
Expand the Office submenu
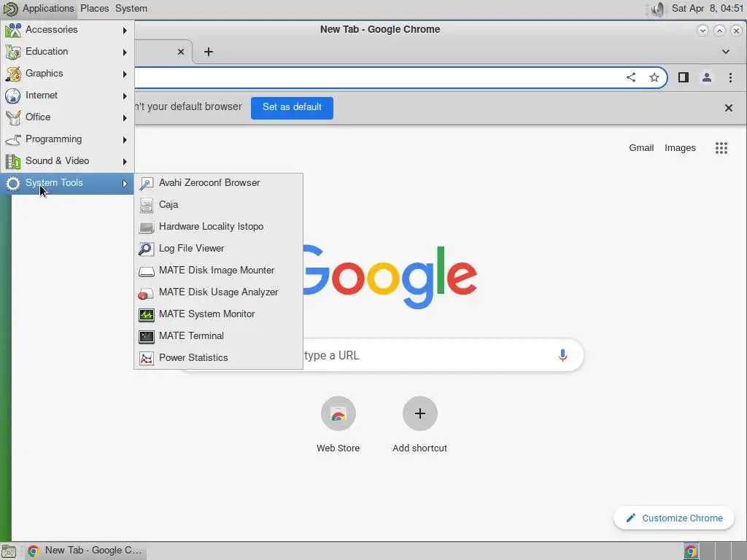click(67, 117)
